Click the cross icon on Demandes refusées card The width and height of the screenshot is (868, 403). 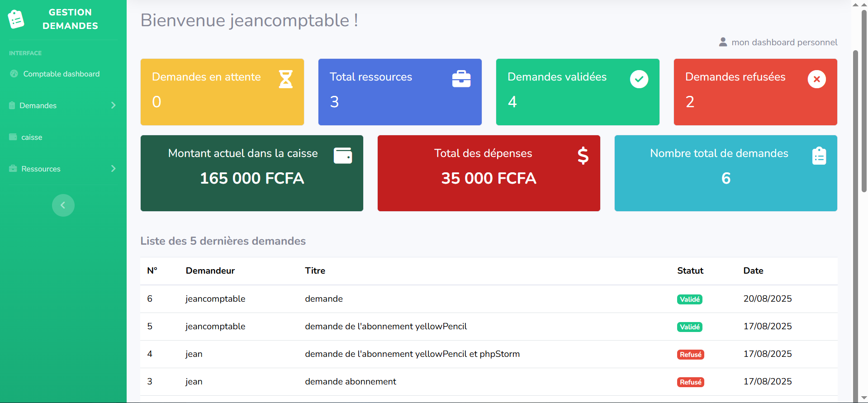(817, 79)
